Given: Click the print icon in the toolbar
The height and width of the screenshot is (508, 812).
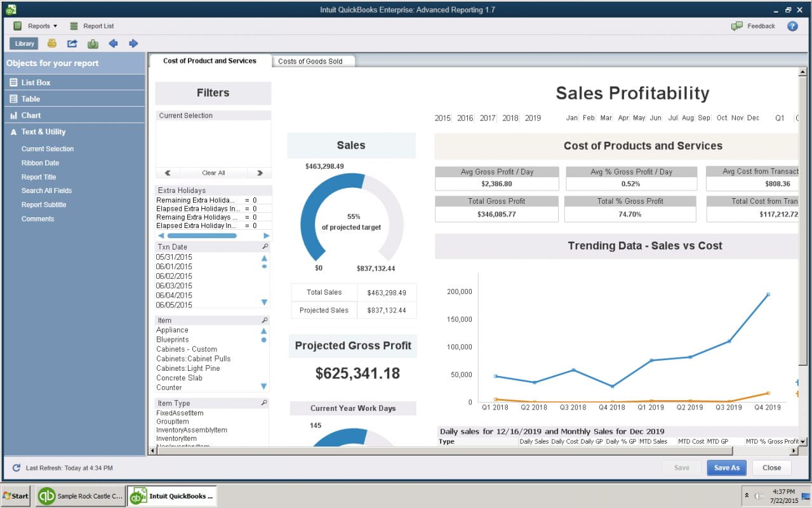Looking at the screenshot, I should [x=52, y=44].
